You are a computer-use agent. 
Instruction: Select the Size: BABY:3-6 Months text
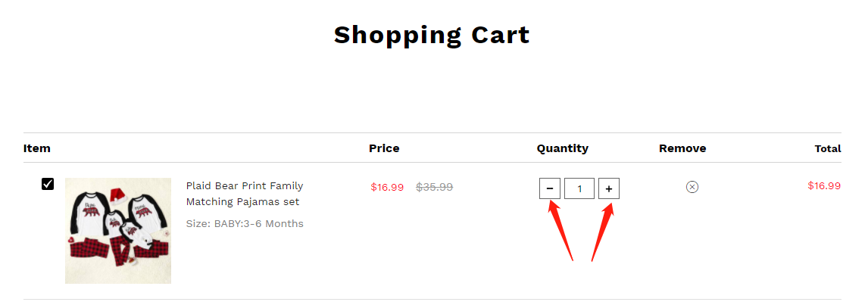(245, 223)
